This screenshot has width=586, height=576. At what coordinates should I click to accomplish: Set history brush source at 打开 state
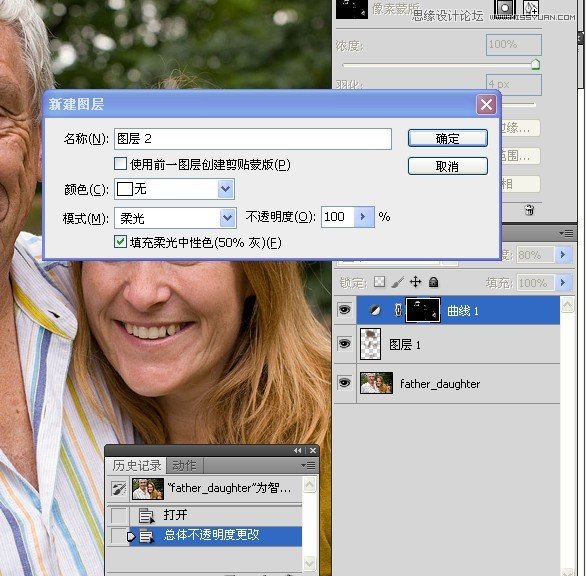[119, 516]
